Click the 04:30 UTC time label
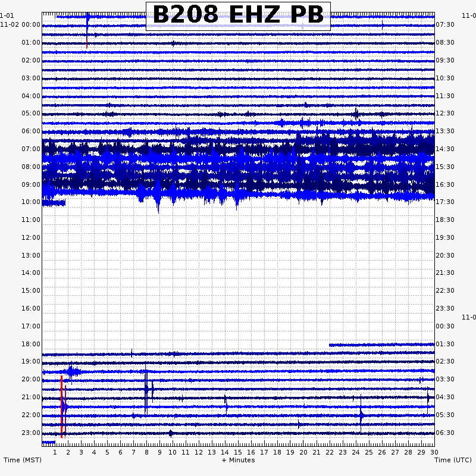 445,397
